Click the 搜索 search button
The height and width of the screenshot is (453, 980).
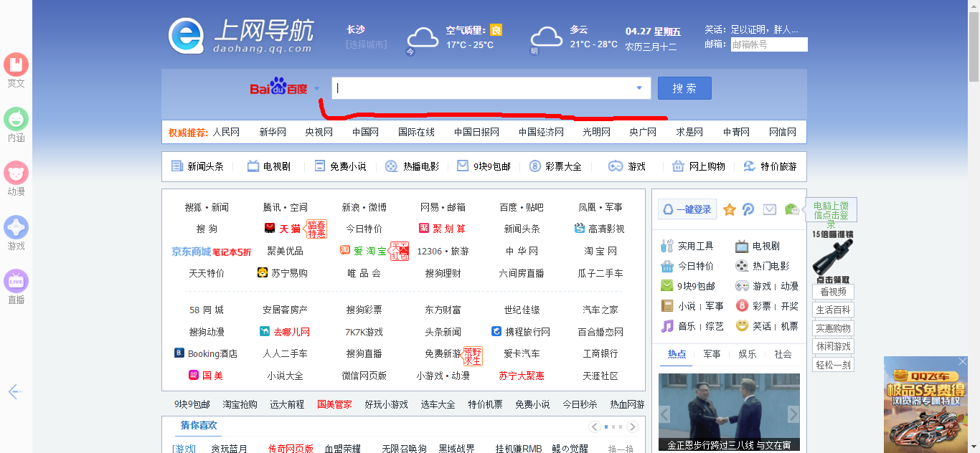[x=684, y=88]
